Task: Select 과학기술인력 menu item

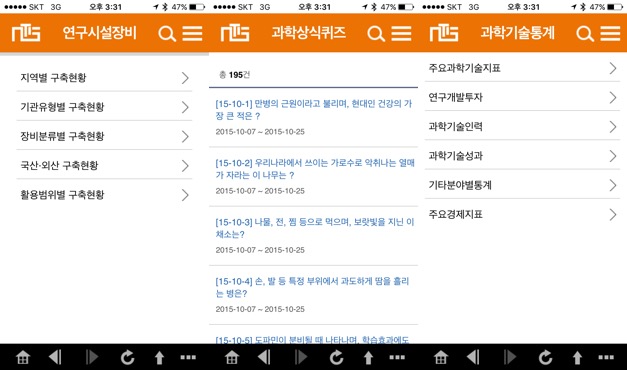Action: tap(522, 126)
